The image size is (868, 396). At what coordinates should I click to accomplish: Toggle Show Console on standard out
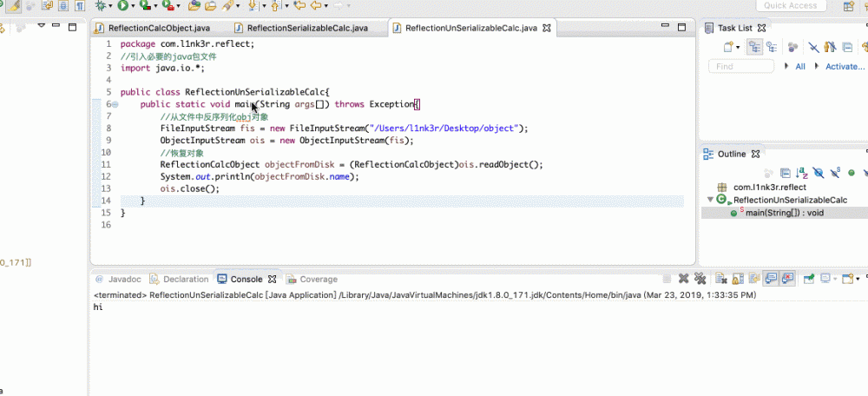point(771,279)
